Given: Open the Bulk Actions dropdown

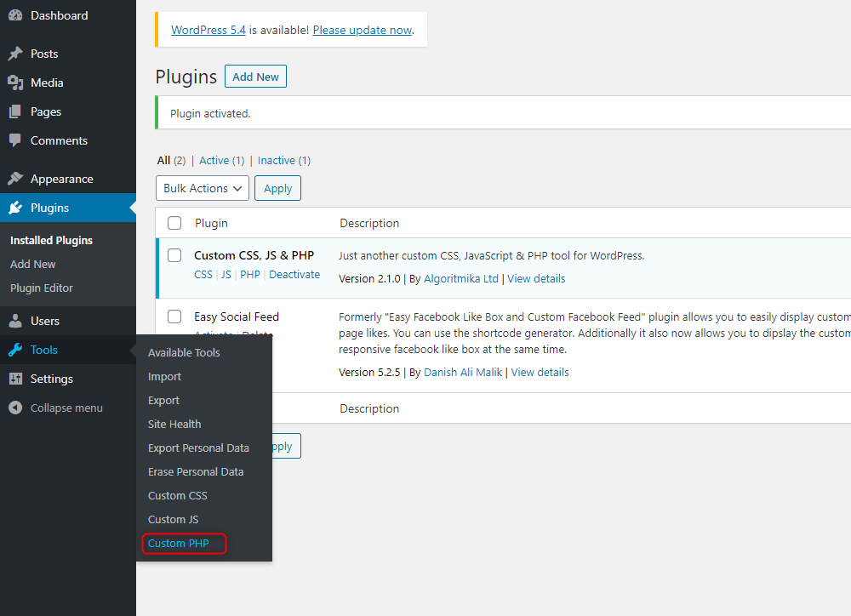Looking at the screenshot, I should click(x=203, y=188).
